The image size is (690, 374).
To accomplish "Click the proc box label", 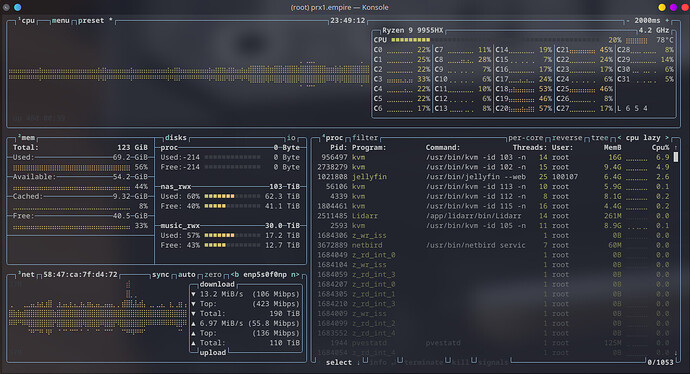I will (x=334, y=138).
